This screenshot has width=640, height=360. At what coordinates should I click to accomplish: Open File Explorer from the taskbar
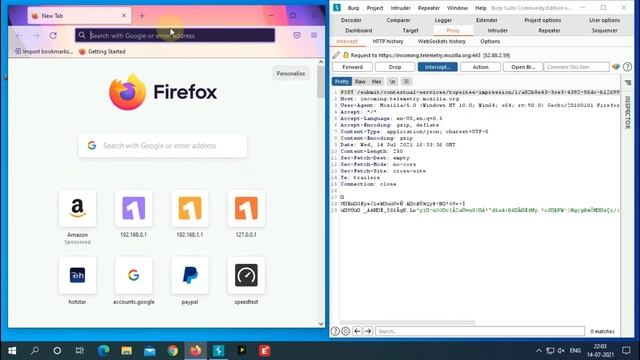tap(127, 351)
